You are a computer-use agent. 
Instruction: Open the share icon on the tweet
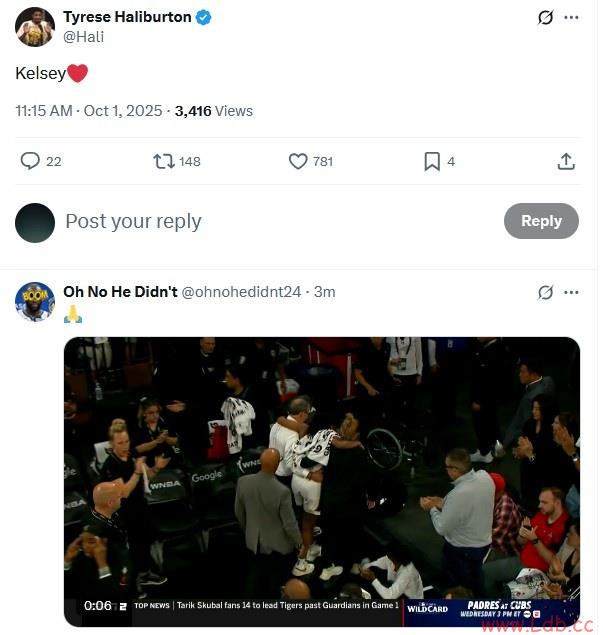pos(566,161)
